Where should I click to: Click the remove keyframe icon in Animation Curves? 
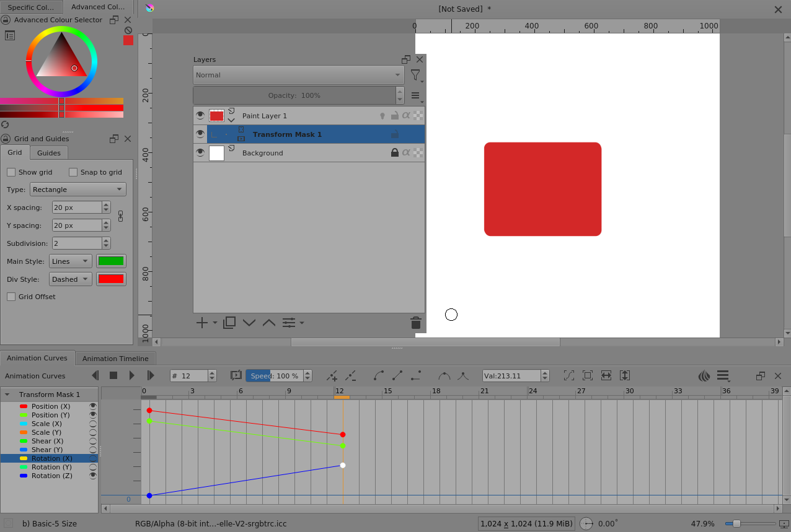coord(350,376)
